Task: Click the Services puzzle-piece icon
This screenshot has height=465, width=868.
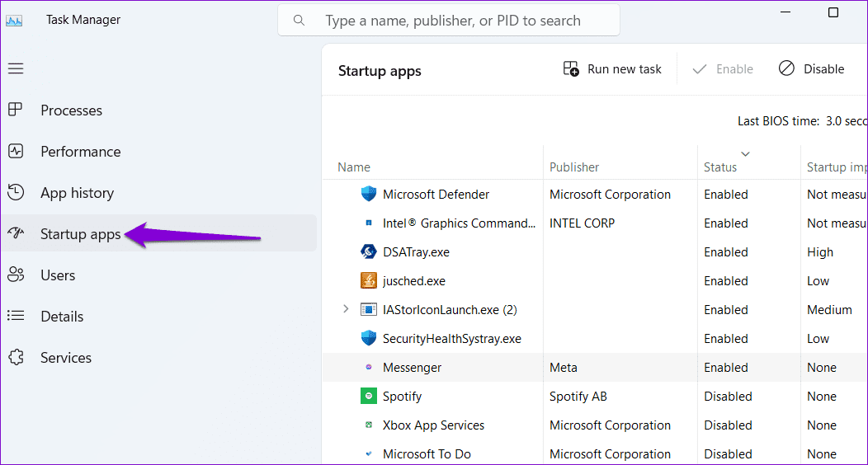Action: [16, 357]
